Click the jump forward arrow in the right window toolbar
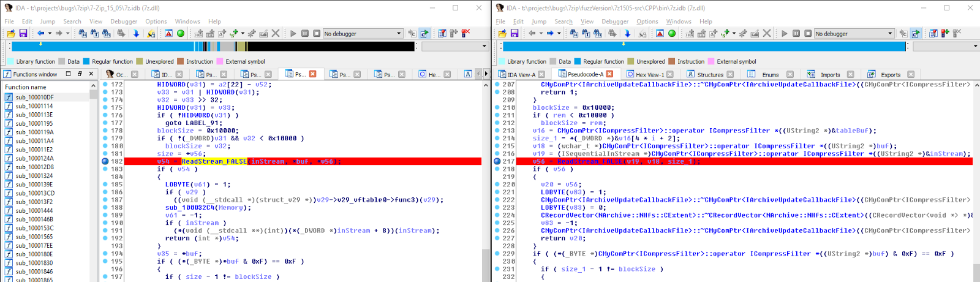980x282 pixels. coord(550,33)
